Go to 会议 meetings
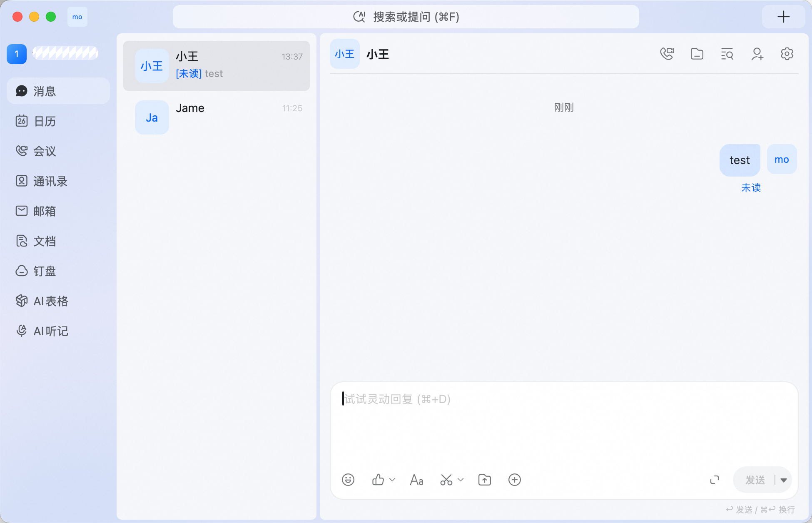The width and height of the screenshot is (812, 523). click(58, 151)
